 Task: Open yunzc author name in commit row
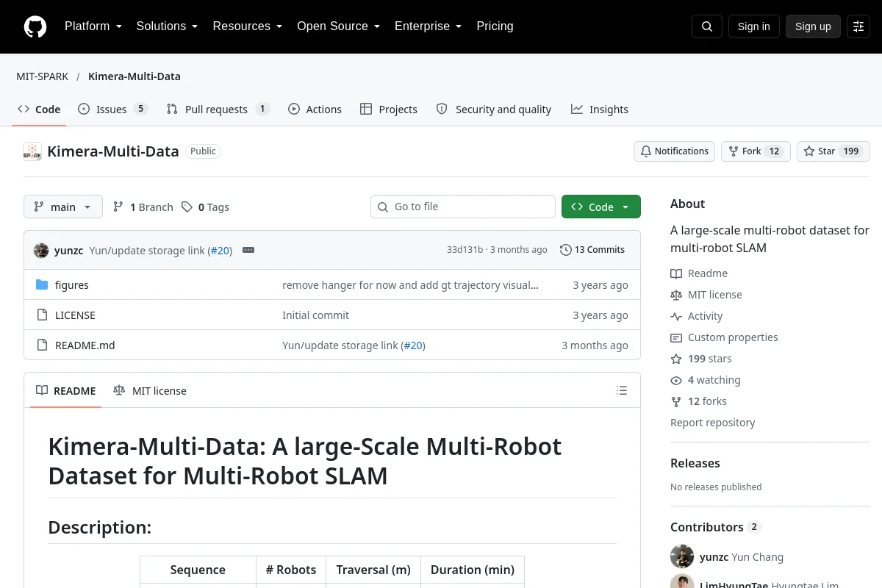68,251
